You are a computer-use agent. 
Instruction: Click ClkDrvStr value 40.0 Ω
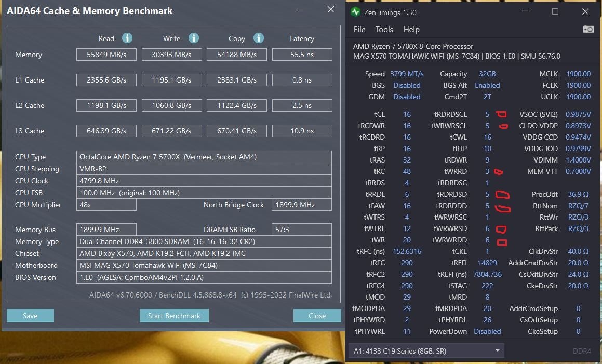click(578, 251)
